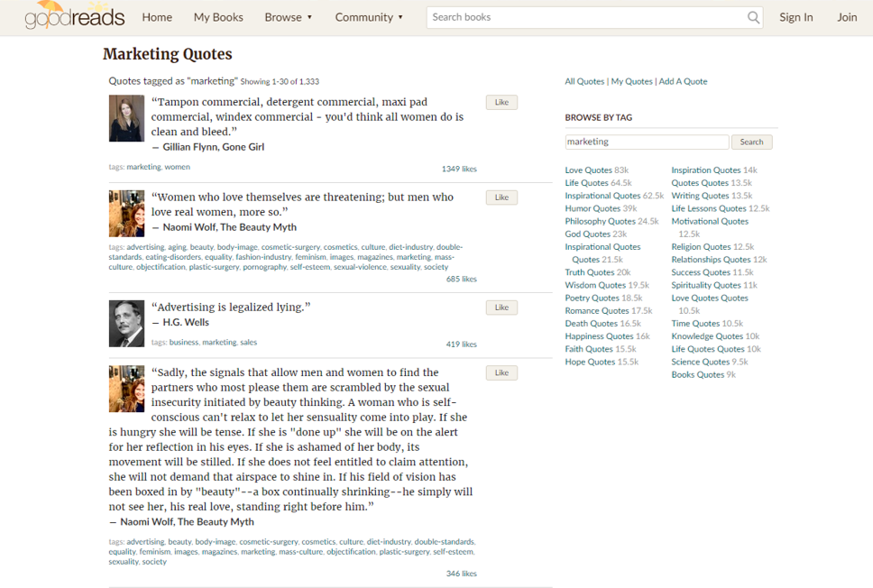Open the 419 likes link
Screen dimensions: 873x588
(x=461, y=345)
